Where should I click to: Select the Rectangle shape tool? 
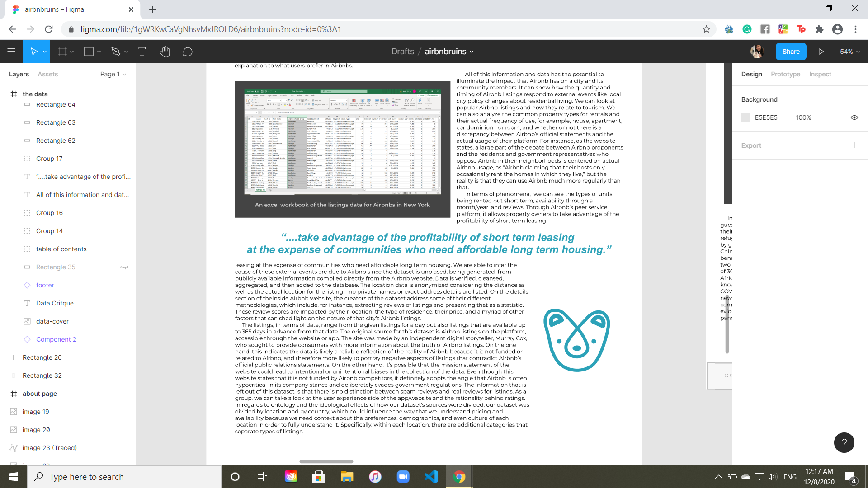tap(89, 52)
